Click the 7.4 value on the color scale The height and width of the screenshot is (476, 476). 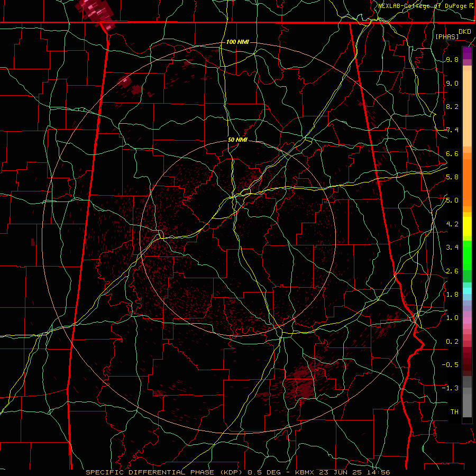click(x=452, y=130)
